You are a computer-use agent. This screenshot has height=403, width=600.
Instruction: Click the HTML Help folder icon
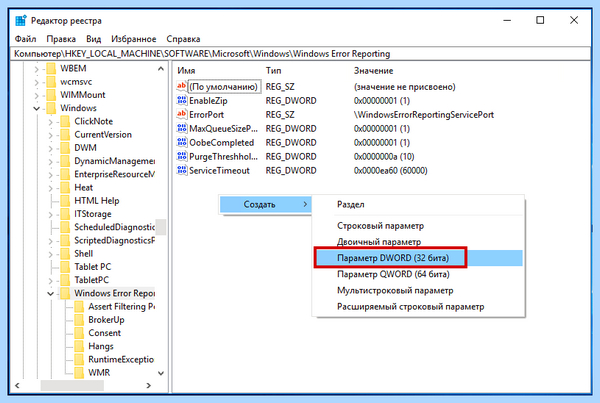tap(65, 201)
